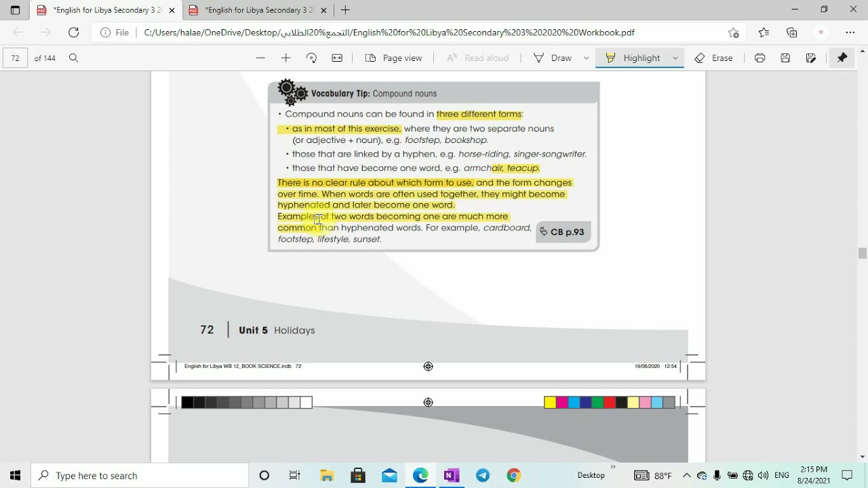The width and height of the screenshot is (868, 488).
Task: Start Read aloud
Action: pos(477,58)
